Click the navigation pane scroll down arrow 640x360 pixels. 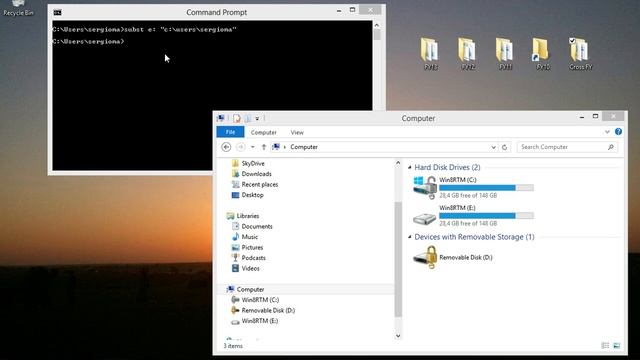pyautogui.click(x=398, y=336)
